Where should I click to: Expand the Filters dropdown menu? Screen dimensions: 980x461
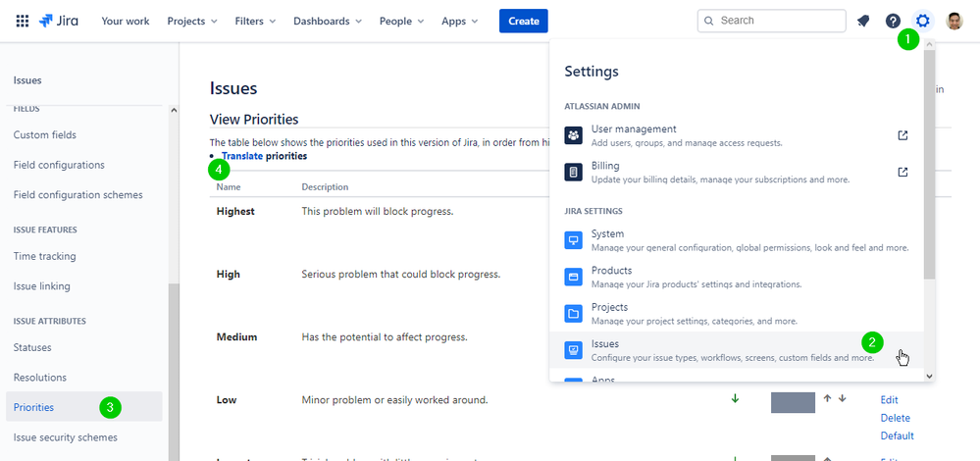click(x=256, y=21)
